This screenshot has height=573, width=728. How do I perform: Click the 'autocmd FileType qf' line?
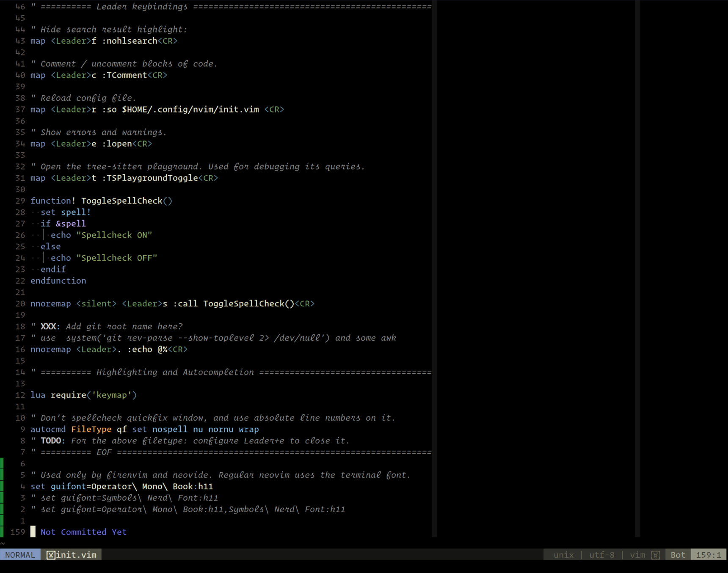click(144, 430)
